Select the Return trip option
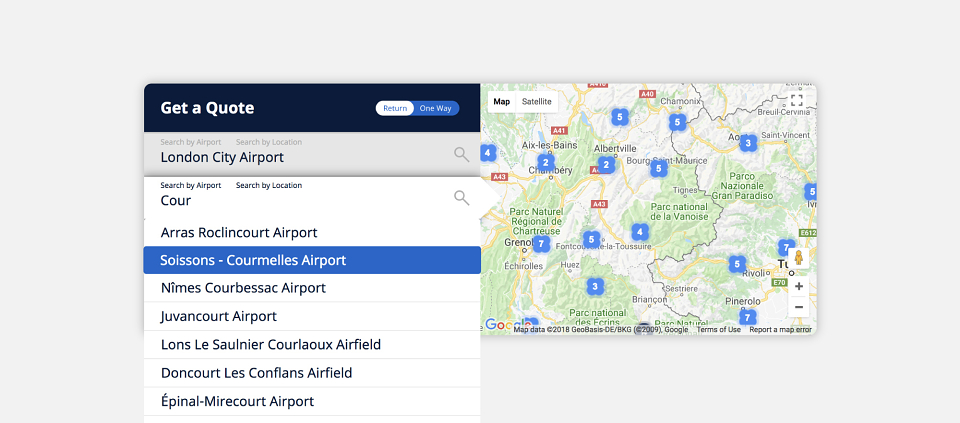Viewport: 960px width, 423px height. (x=395, y=108)
